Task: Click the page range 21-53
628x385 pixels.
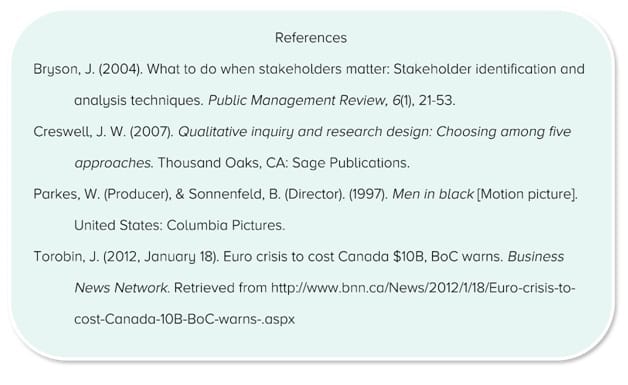Action: pyautogui.click(x=436, y=100)
